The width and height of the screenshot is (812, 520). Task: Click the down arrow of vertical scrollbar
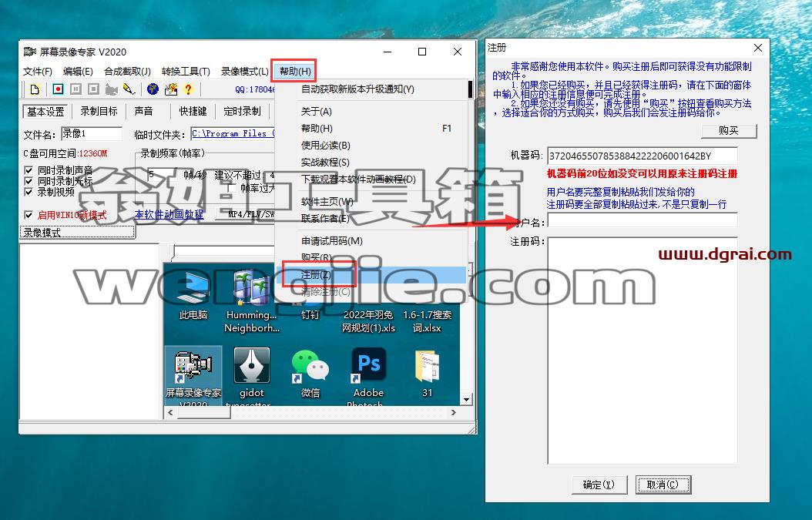click(466, 400)
